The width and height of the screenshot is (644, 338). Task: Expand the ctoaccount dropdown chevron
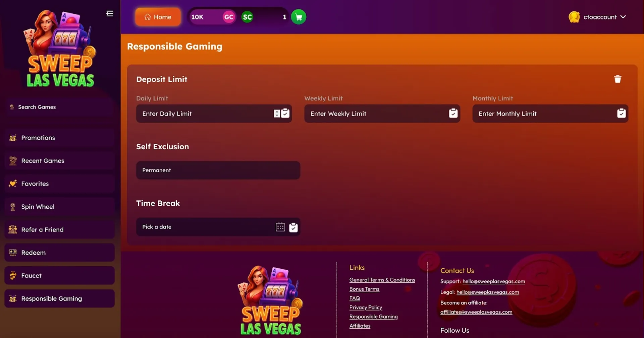point(623,17)
